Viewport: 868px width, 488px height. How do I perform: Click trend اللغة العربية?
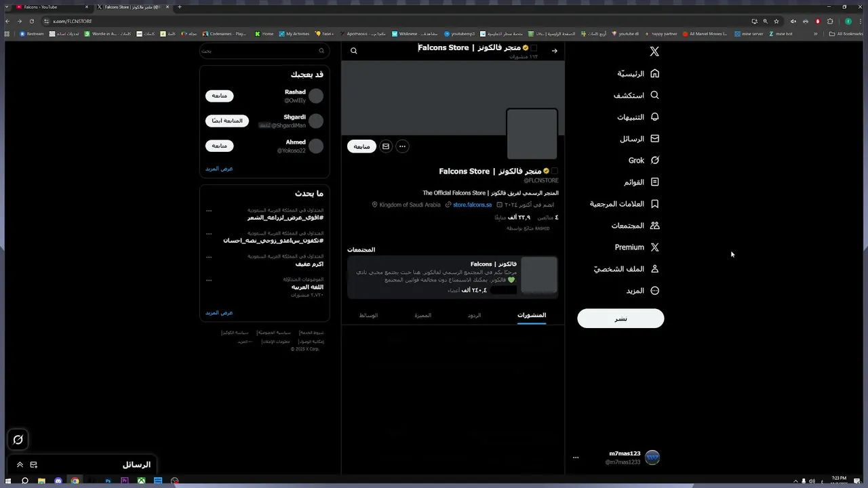[x=307, y=287]
